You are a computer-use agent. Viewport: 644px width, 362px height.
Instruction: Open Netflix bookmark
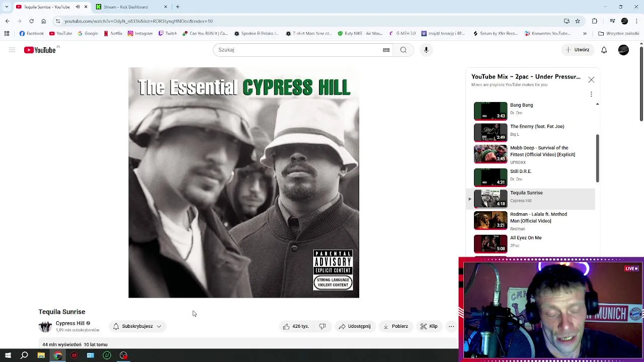tap(113, 34)
